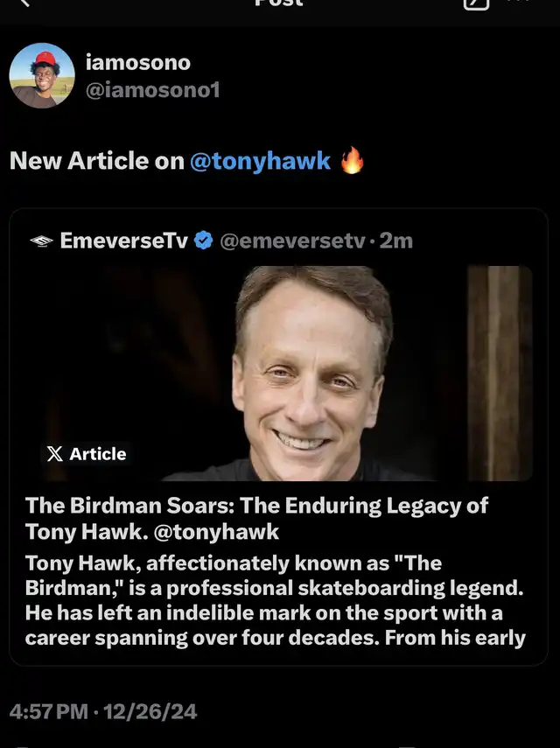The image size is (560, 748).
Task: Tap the 12/26/24 post date
Action: [150, 711]
